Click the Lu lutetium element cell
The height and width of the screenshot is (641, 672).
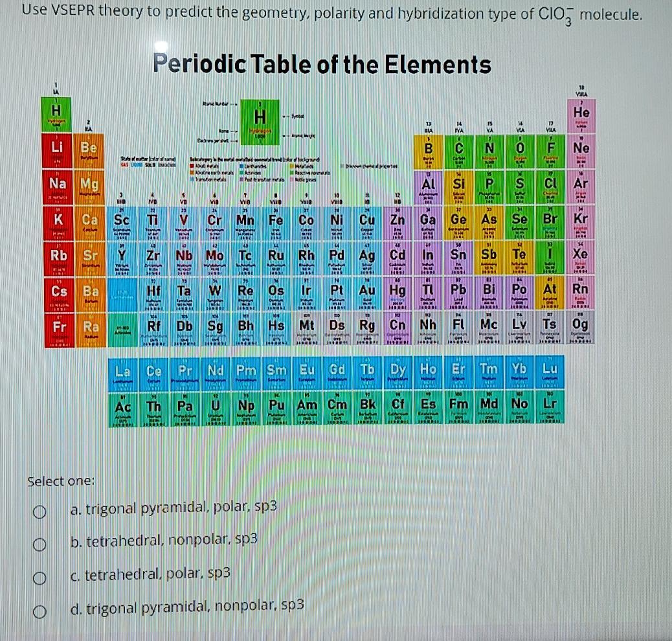pyautogui.click(x=550, y=372)
